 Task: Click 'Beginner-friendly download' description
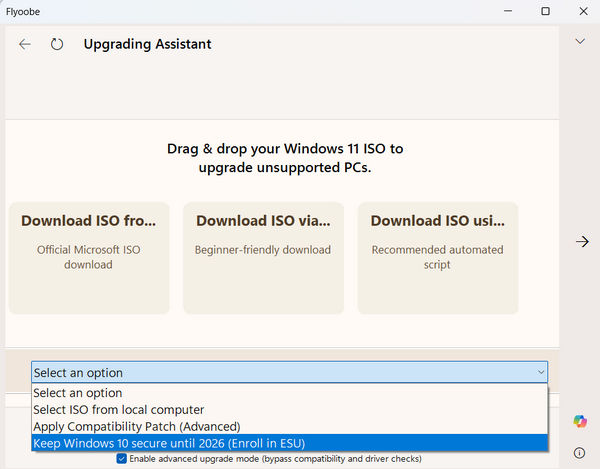pyautogui.click(x=263, y=250)
